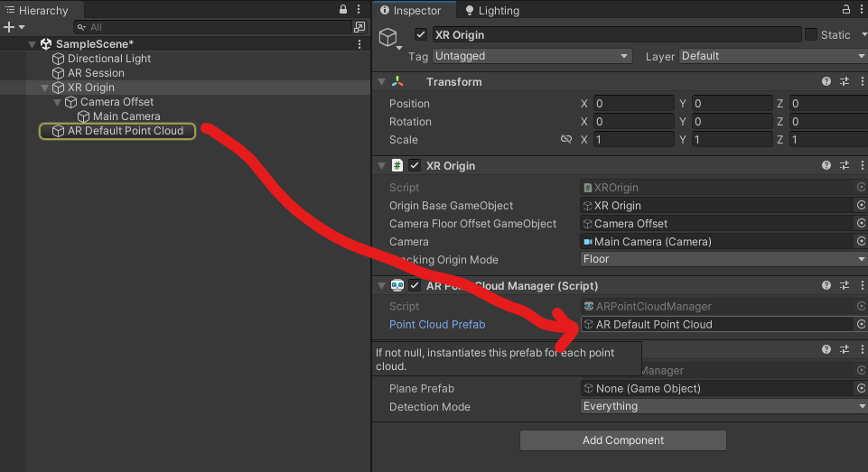Collapse the AR Point Cloud Manager foldout
Screen dimensions: 868x472
381,286
